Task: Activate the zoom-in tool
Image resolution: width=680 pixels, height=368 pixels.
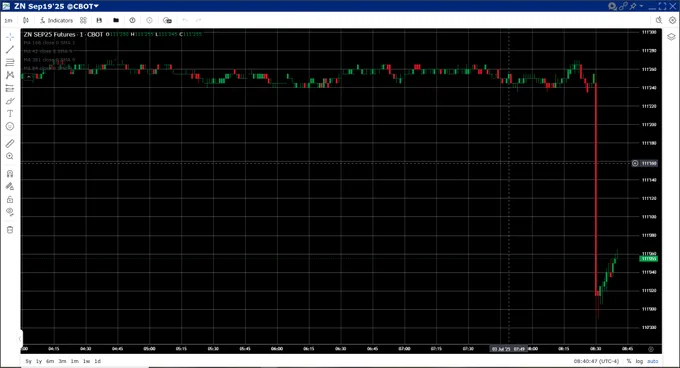Action: [10, 156]
